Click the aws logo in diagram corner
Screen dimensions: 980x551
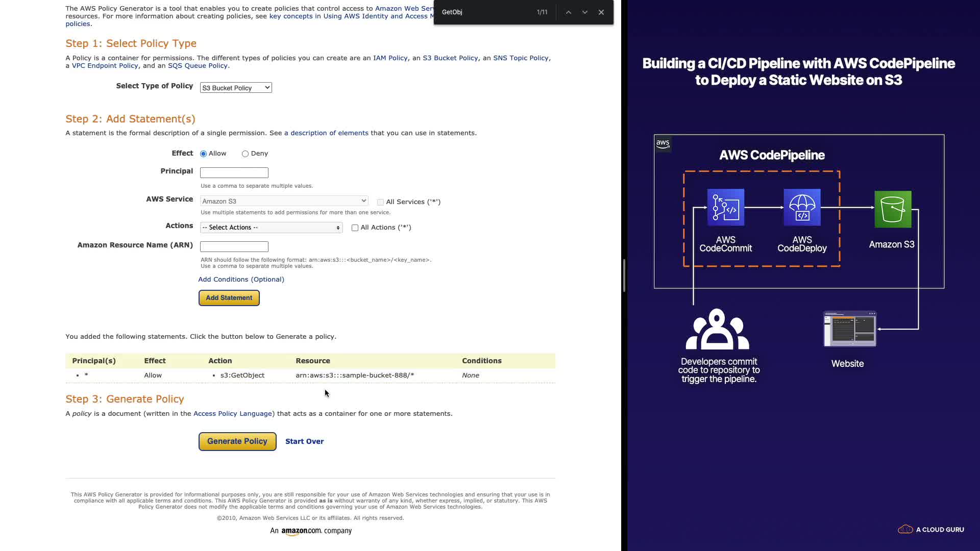pyautogui.click(x=663, y=143)
